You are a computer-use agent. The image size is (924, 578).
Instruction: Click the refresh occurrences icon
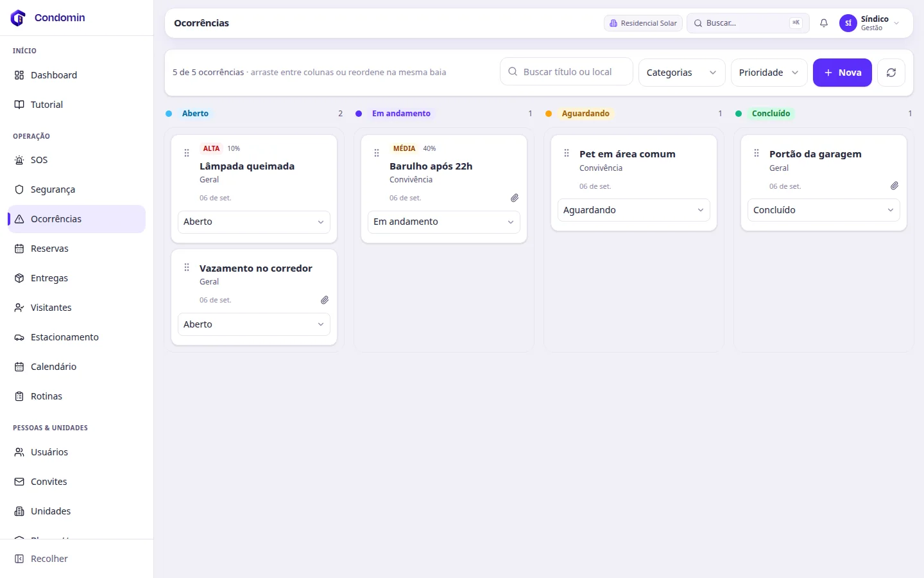tap(891, 73)
